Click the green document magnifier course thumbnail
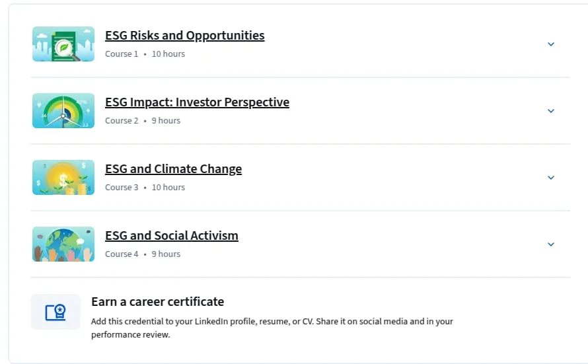This screenshot has height=364, width=588. 63,44
